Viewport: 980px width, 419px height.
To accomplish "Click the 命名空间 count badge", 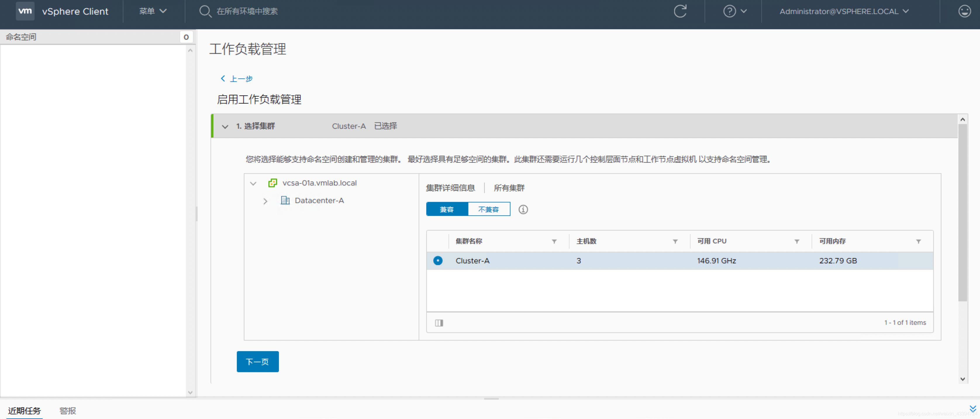I will pyautogui.click(x=186, y=37).
